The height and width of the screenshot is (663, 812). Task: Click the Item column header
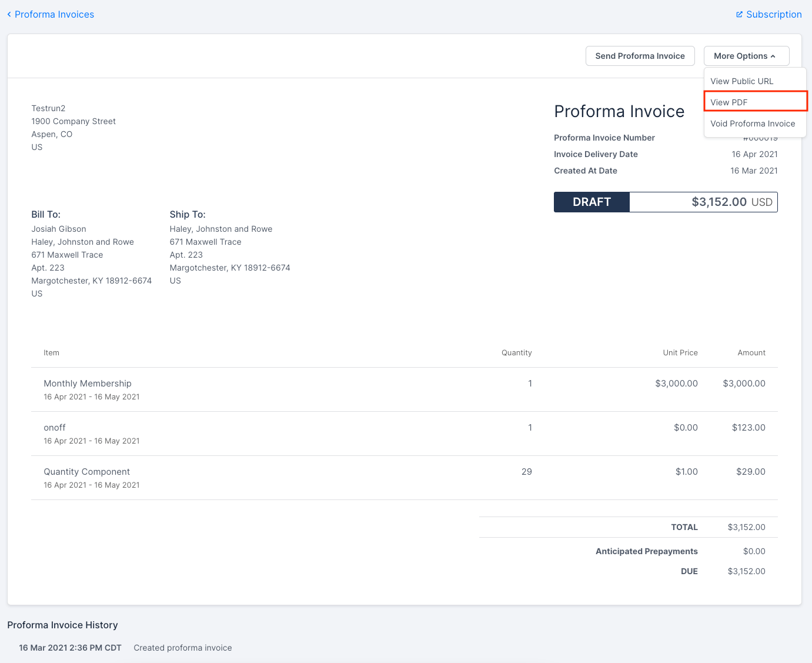pos(51,353)
